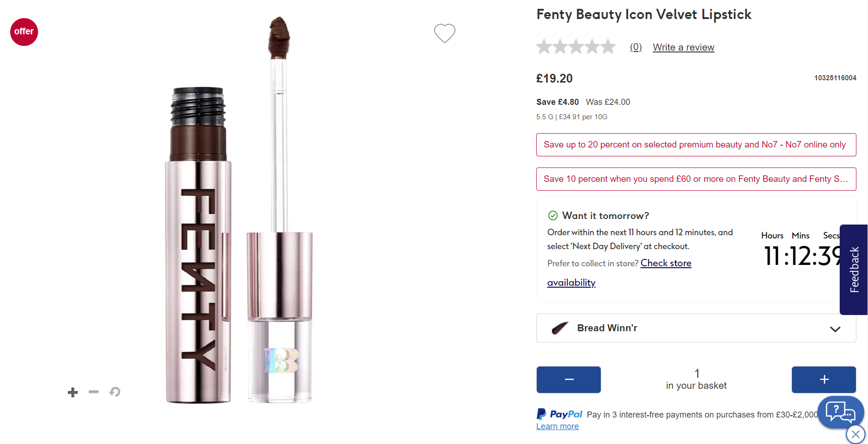The height and width of the screenshot is (444, 868).
Task: Close the chat widget with X
Action: pyautogui.click(x=855, y=435)
